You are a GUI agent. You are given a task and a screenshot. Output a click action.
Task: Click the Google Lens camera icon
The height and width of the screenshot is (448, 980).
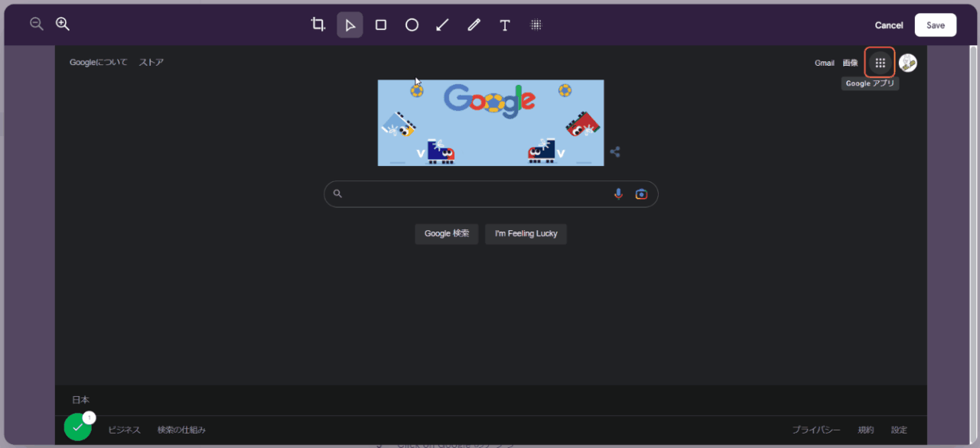point(641,194)
